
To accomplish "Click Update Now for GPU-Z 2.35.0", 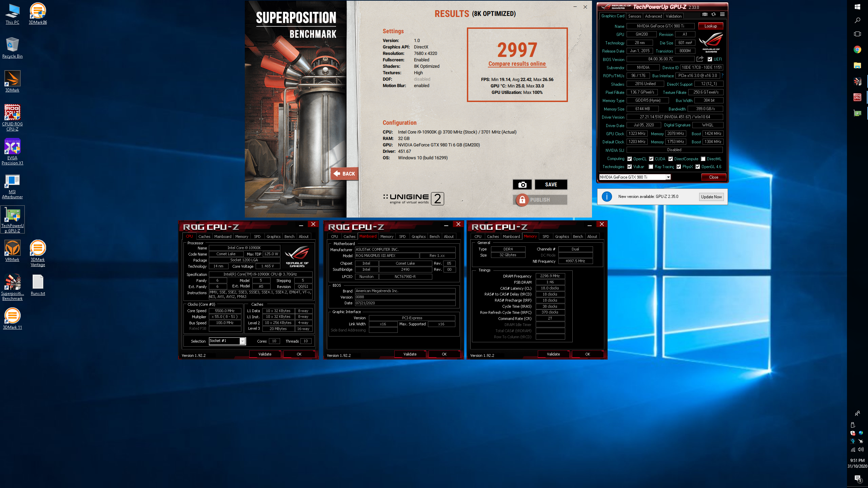I will click(x=711, y=197).
